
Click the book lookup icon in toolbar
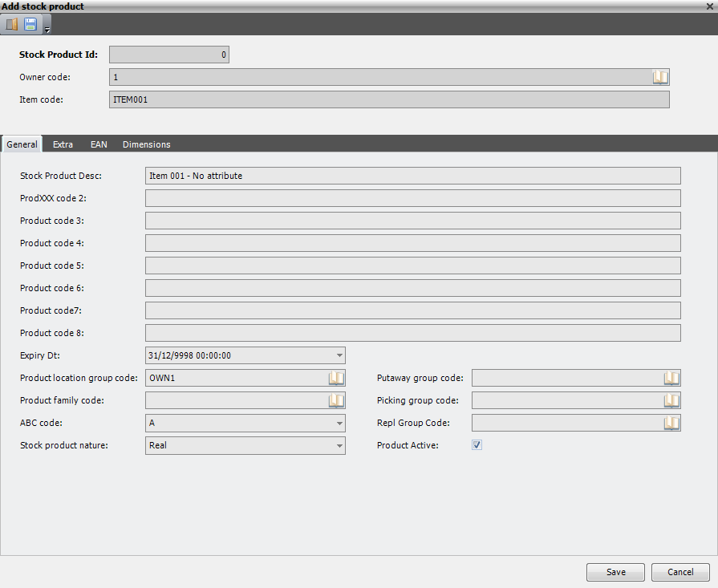[12, 24]
